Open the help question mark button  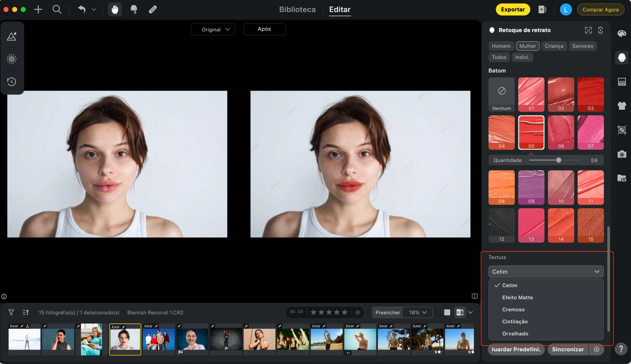tap(621, 349)
